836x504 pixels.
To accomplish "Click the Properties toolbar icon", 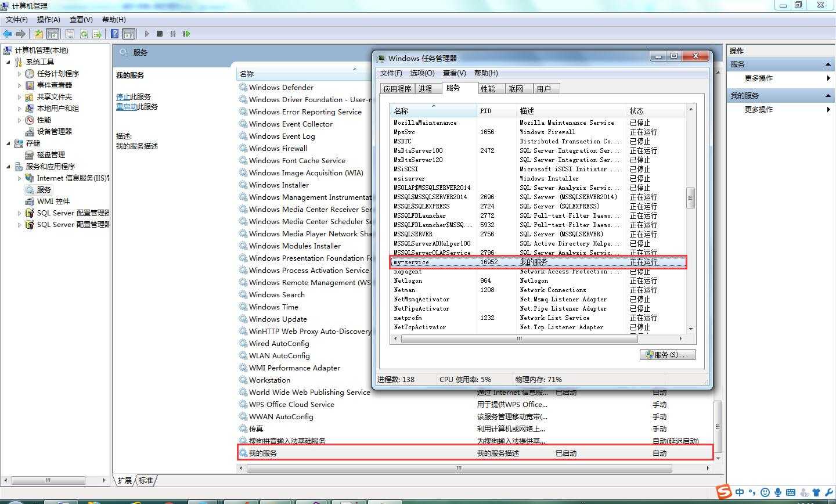I will (x=70, y=34).
